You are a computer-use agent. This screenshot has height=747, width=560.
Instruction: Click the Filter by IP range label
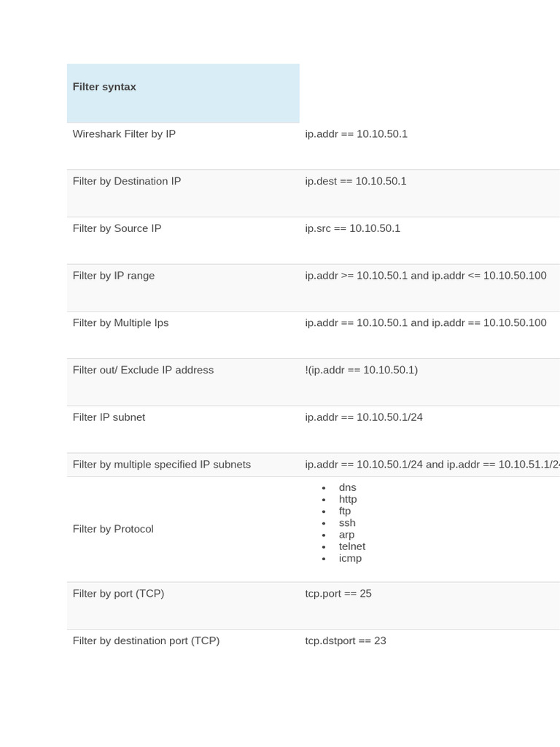(x=114, y=276)
